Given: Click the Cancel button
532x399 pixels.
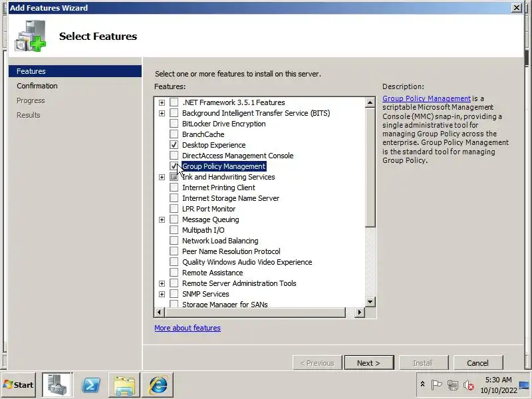Looking at the screenshot, I should point(477,363).
